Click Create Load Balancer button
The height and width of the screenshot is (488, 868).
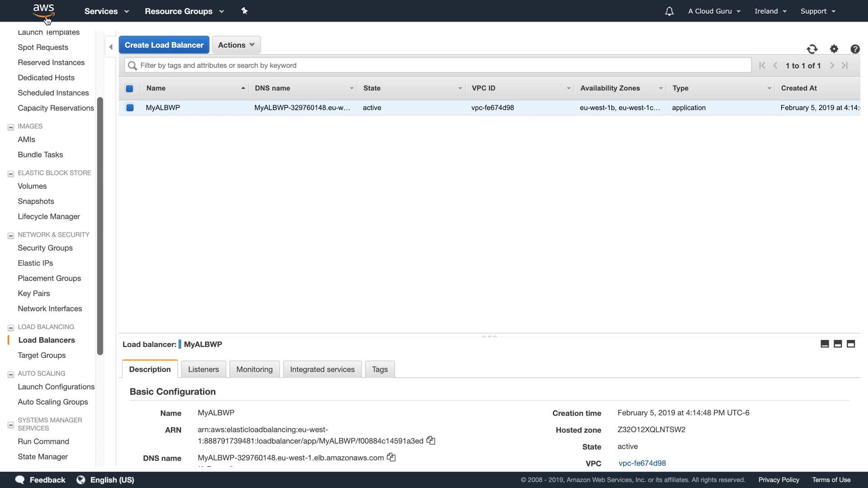(164, 45)
